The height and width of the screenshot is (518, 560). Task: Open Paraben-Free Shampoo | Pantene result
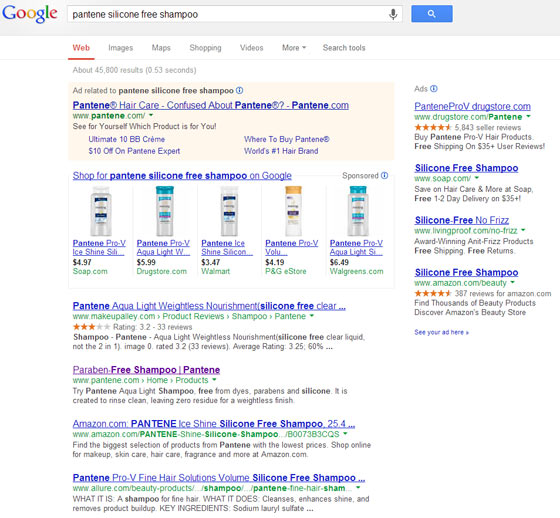click(146, 370)
